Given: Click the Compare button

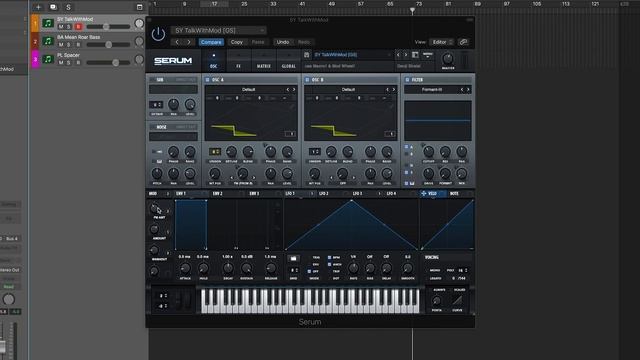Looking at the screenshot, I should point(211,42).
